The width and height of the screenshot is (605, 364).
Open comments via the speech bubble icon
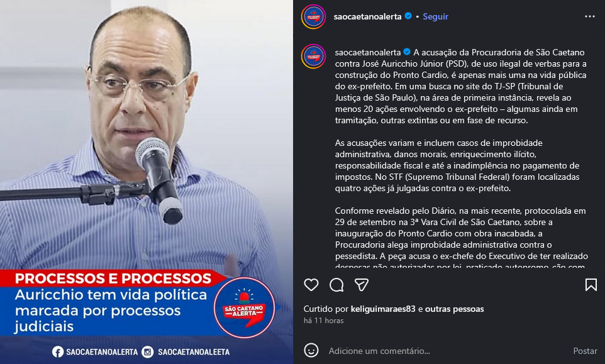pos(336,285)
